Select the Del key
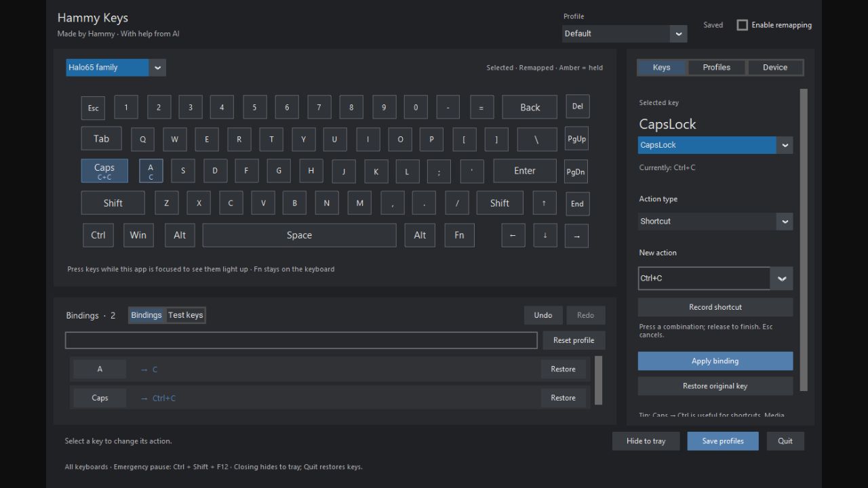Image resolution: width=868 pixels, height=488 pixels. click(578, 106)
